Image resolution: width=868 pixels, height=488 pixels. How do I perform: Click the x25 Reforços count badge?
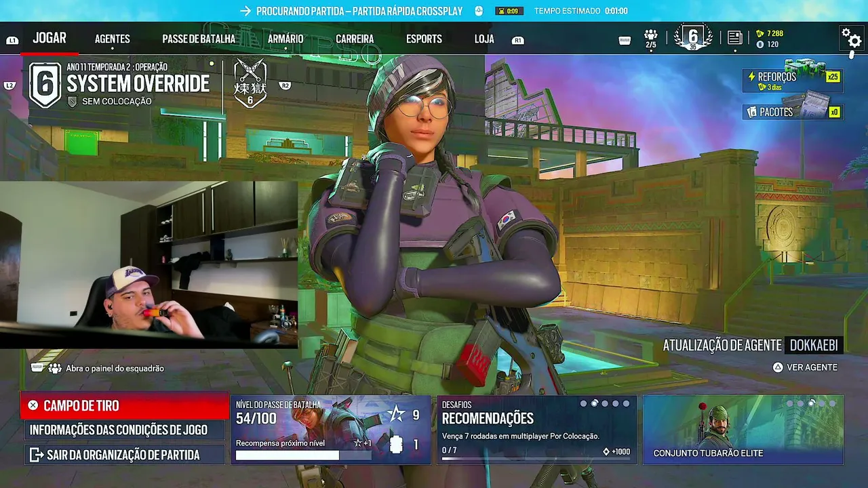(x=833, y=77)
